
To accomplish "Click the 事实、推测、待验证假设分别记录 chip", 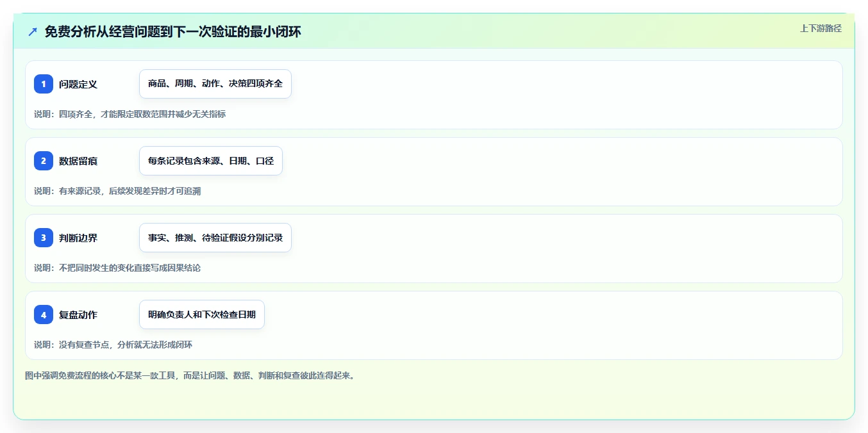I will click(x=215, y=238).
